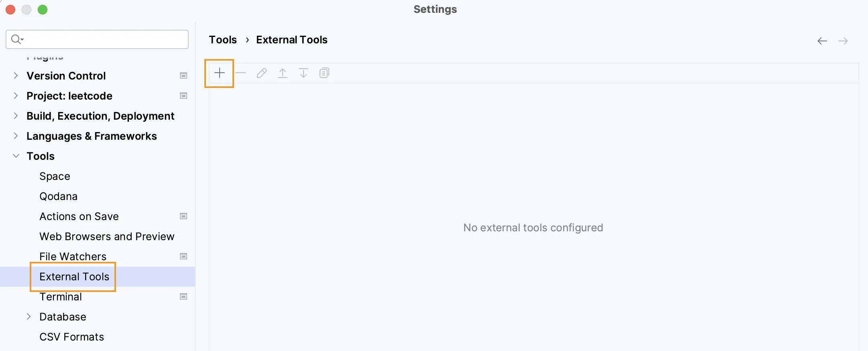Viewport: 868px width, 351px height.
Task: Expand the Version Control section
Action: click(16, 76)
